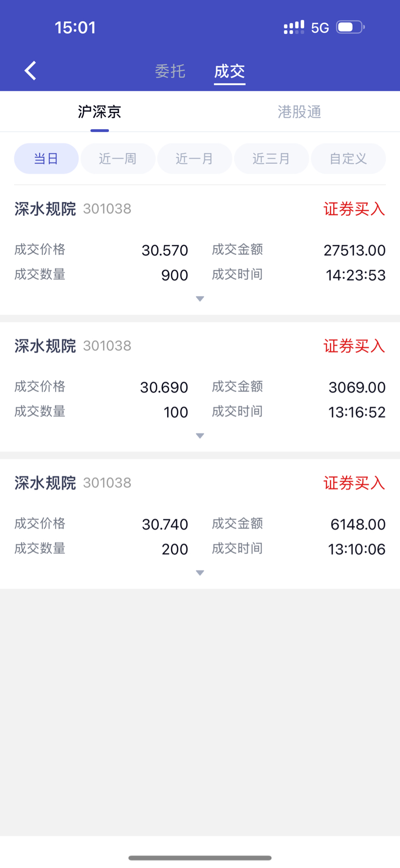Choose the 近三月 time range
Image resolution: width=400 pixels, height=868 pixels.
[x=271, y=158]
